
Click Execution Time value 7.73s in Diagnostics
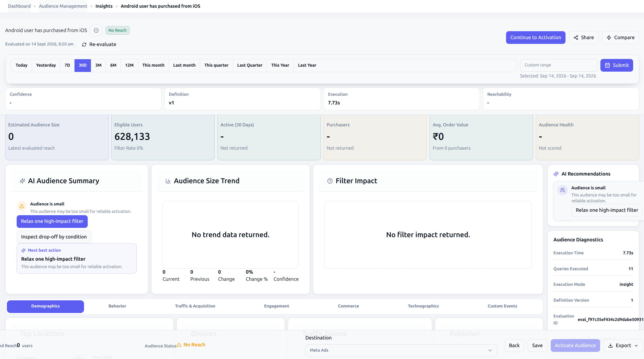point(628,253)
